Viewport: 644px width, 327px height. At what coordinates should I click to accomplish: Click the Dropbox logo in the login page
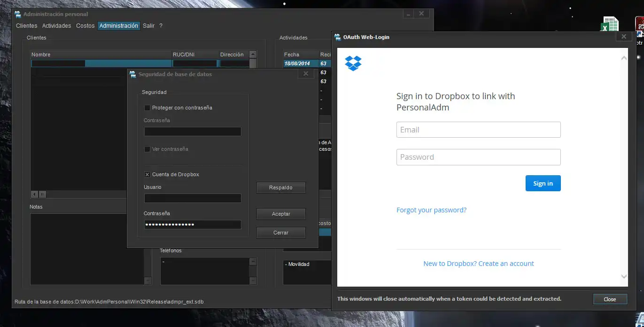point(353,63)
